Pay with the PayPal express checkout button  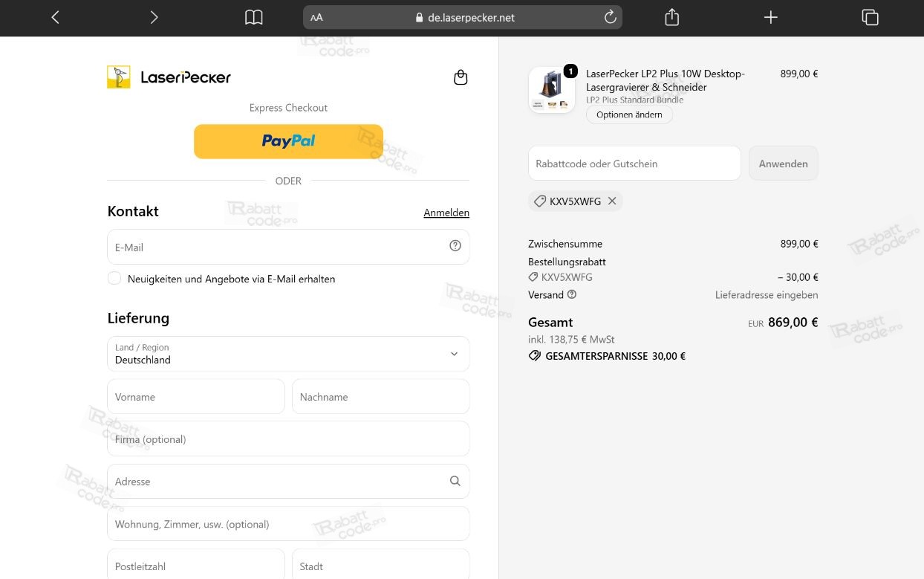click(288, 141)
